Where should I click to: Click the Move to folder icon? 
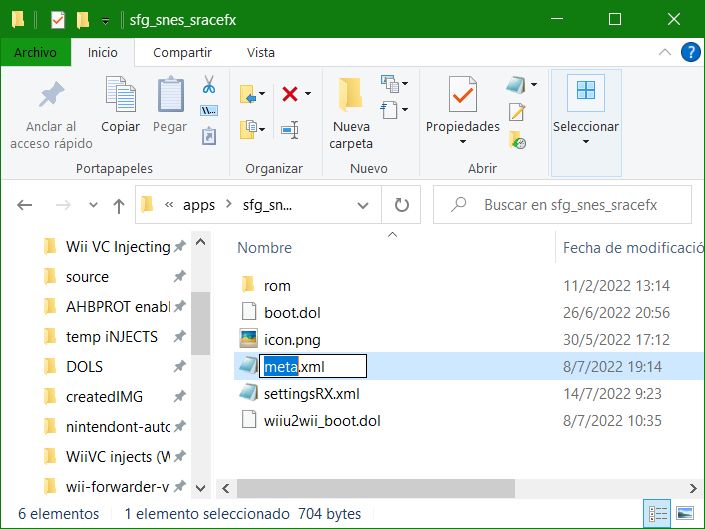click(x=248, y=94)
